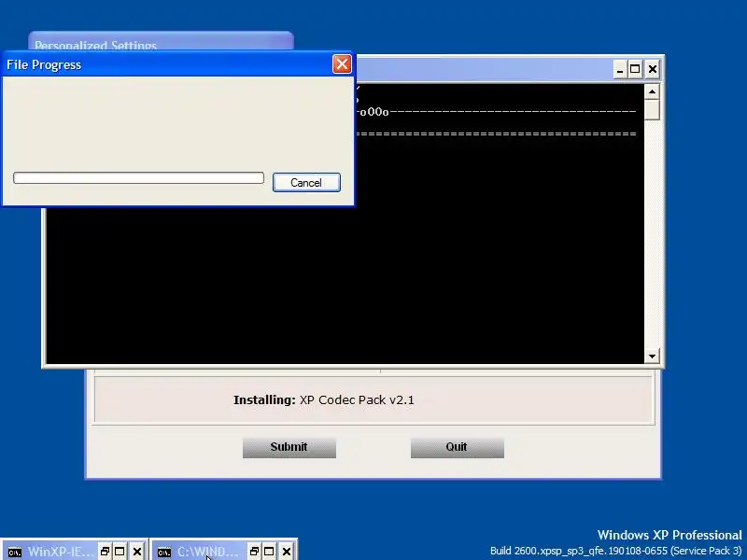Click the console scrollbar up arrow
747x560 pixels.
point(652,91)
